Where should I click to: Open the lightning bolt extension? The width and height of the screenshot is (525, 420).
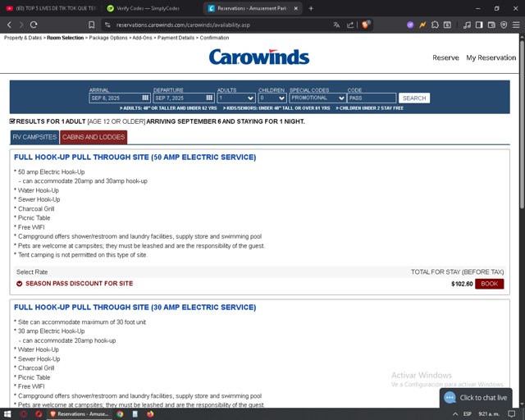[x=422, y=25]
